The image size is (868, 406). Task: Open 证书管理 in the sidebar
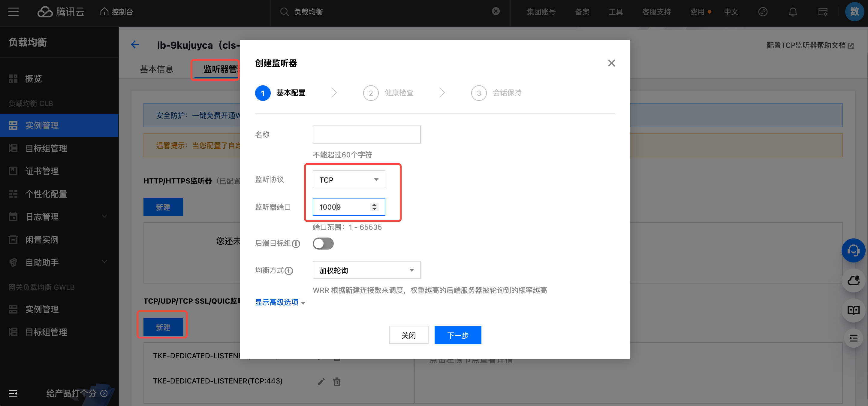42,171
